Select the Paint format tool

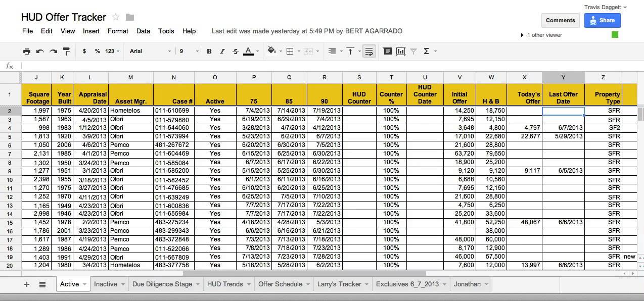click(x=66, y=51)
